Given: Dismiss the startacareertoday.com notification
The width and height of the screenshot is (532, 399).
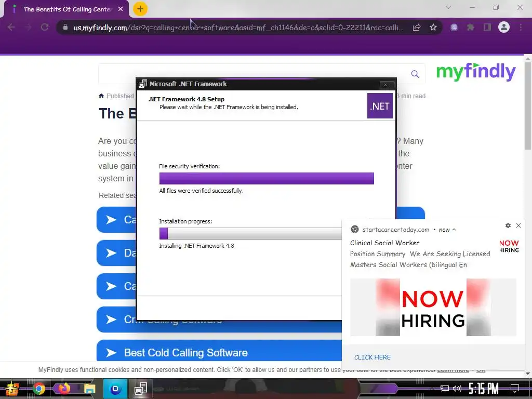Looking at the screenshot, I should (518, 225).
